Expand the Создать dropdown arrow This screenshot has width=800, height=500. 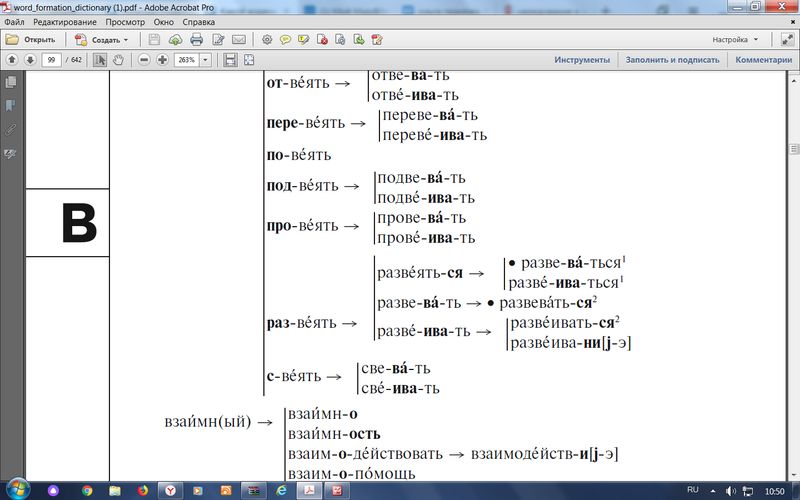click(x=128, y=40)
